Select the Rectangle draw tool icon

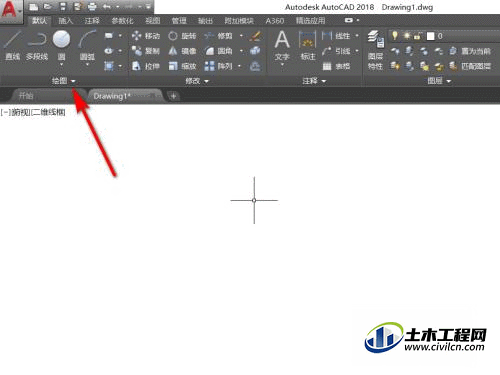pyautogui.click(x=109, y=35)
